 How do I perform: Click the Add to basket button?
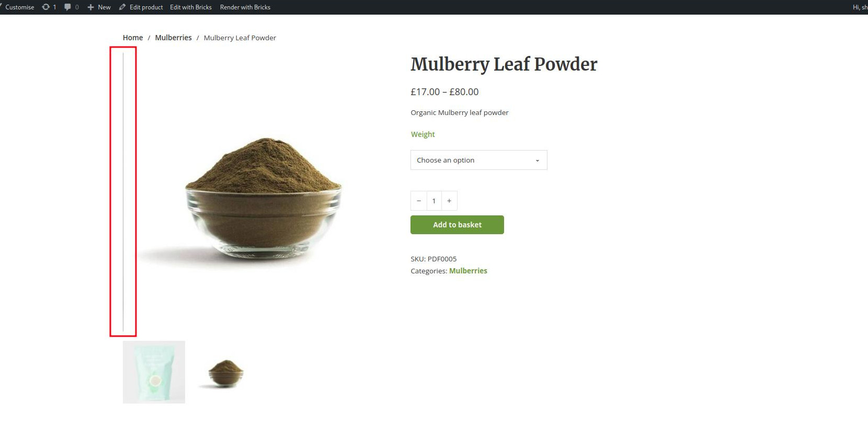457,225
